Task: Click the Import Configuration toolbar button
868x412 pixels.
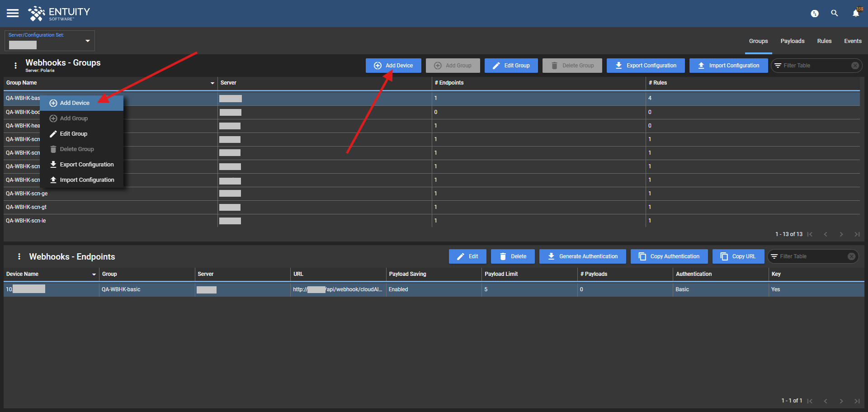Action: coord(728,66)
